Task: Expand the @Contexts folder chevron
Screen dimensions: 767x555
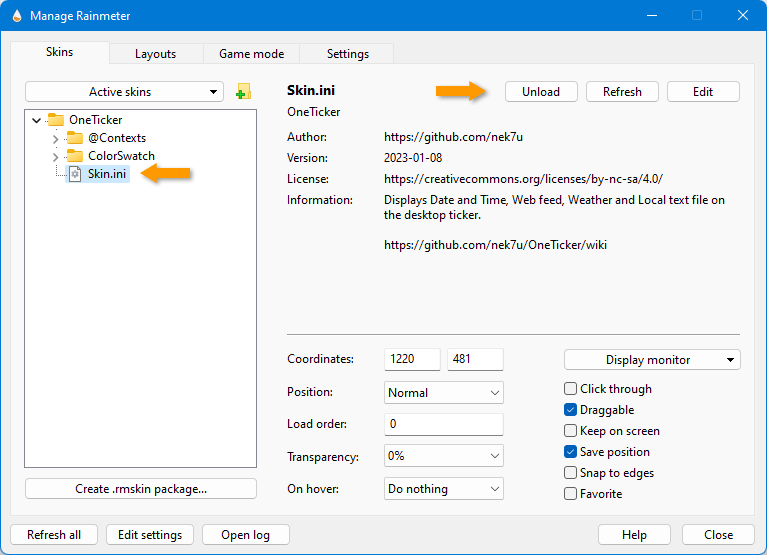Action: click(55, 139)
